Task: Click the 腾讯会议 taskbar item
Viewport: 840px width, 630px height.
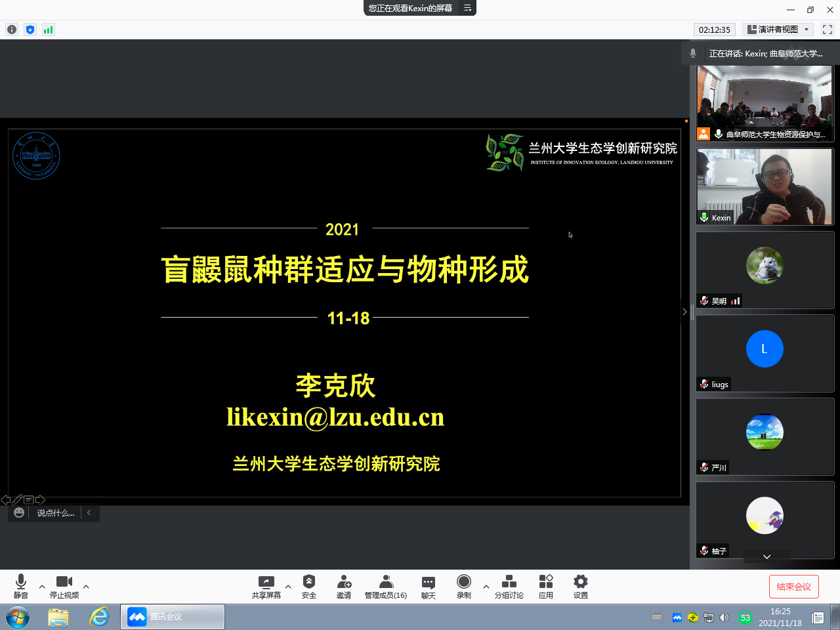Action: (173, 617)
